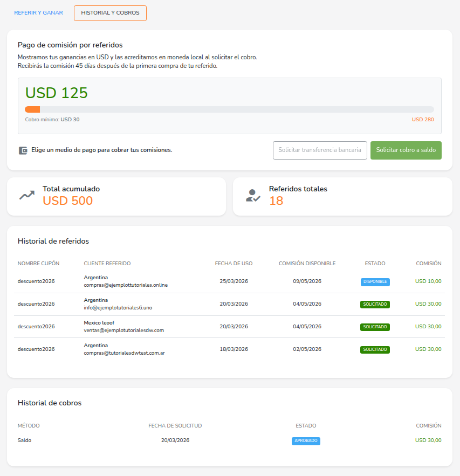Click the Fecha de uso column header
This screenshot has height=476, width=460.
pyautogui.click(x=234, y=264)
